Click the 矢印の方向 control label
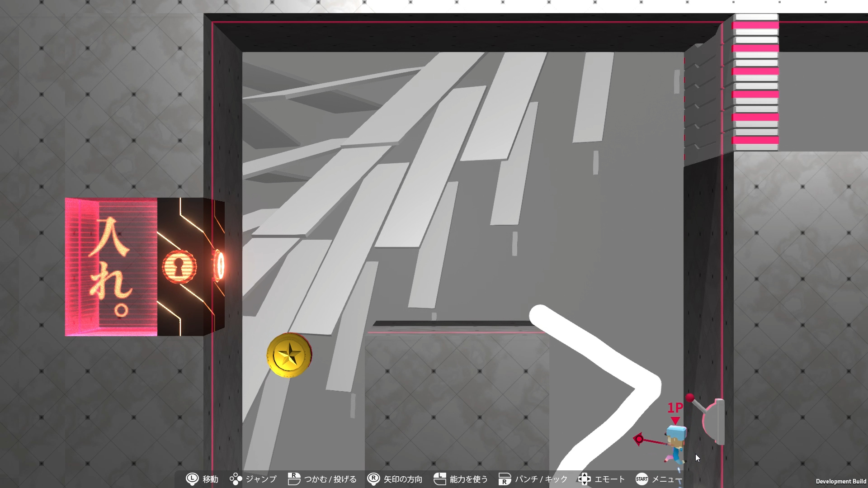Image resolution: width=868 pixels, height=488 pixels. (x=403, y=479)
